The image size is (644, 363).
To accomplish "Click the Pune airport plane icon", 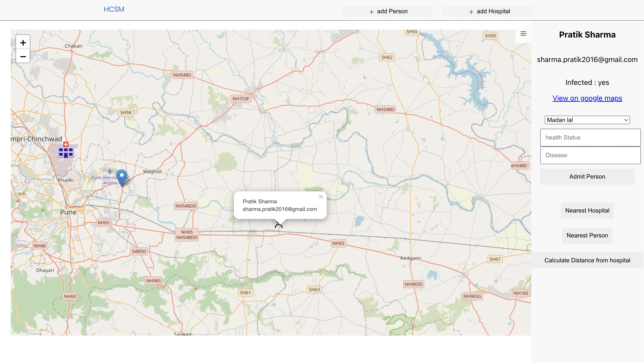I will click(110, 171).
